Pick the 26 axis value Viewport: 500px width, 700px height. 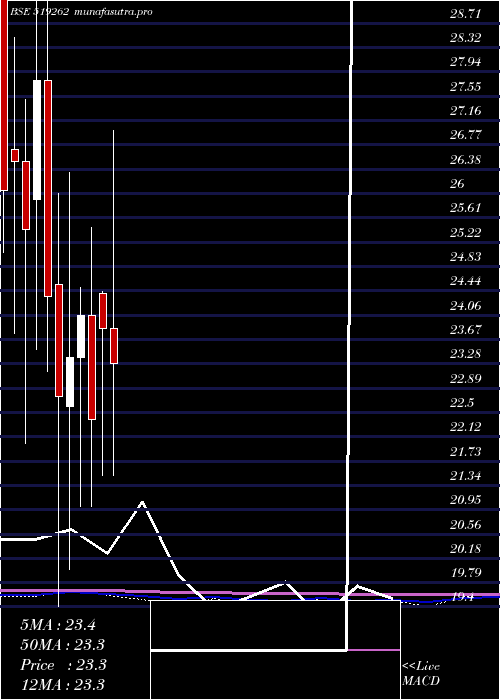(x=458, y=184)
